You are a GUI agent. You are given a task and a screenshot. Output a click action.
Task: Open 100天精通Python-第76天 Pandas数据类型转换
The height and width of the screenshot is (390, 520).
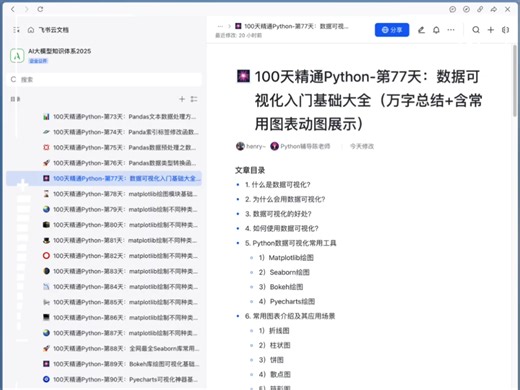coord(104,163)
